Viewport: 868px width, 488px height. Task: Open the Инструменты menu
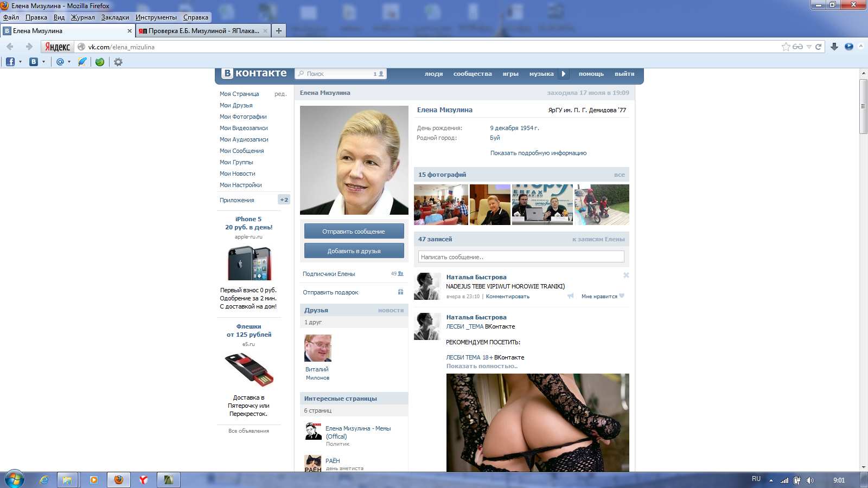click(x=156, y=17)
